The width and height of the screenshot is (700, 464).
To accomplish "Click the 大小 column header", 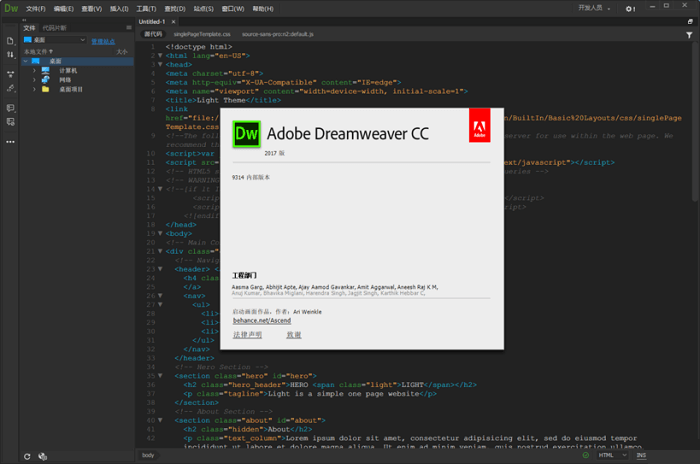I will [122, 52].
